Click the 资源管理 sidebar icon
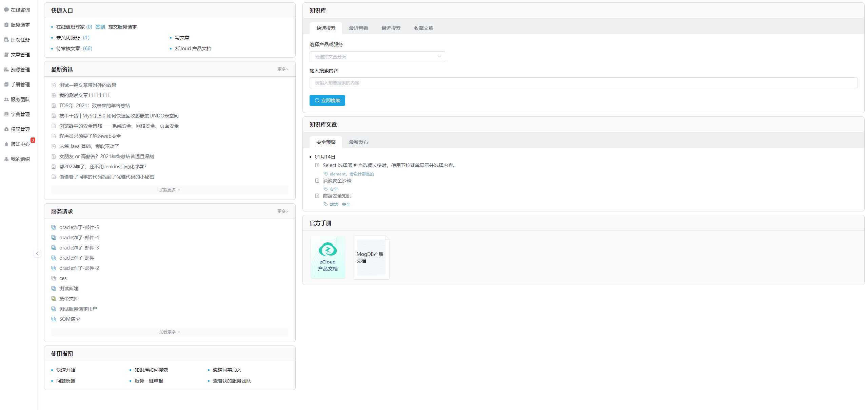This screenshot has width=868, height=410. 6,70
